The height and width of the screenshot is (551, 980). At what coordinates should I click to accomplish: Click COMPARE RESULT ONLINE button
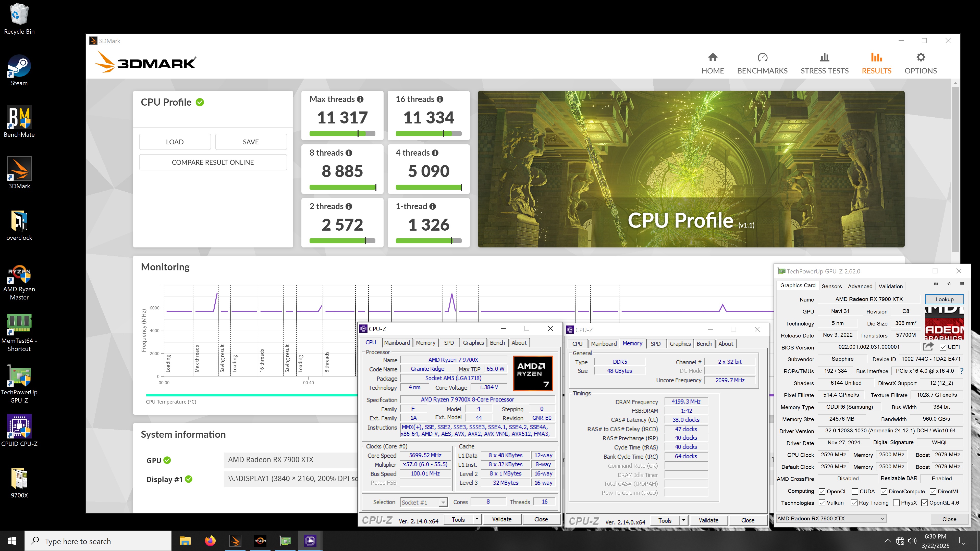click(213, 162)
